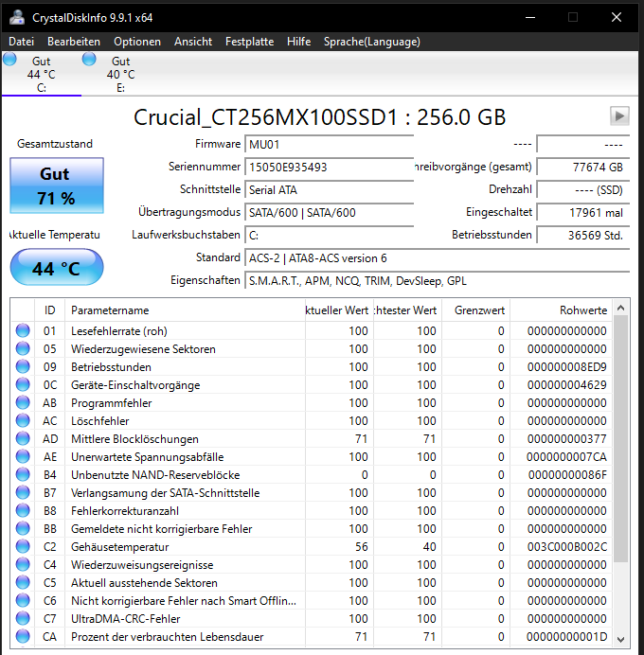This screenshot has height=655, width=644.
Task: Click the Betriebsstunden value 36569 Std.
Action: [x=583, y=236]
